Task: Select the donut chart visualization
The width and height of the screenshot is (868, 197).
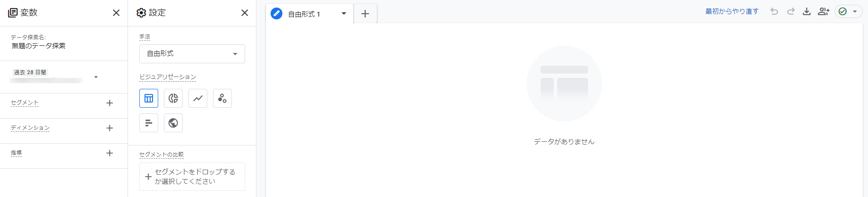Action: (173, 98)
